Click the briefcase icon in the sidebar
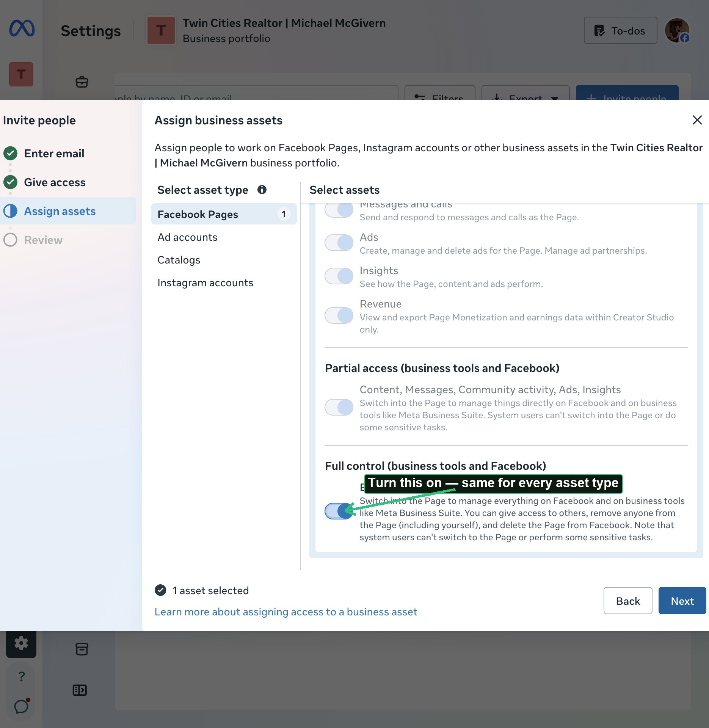 [x=82, y=82]
